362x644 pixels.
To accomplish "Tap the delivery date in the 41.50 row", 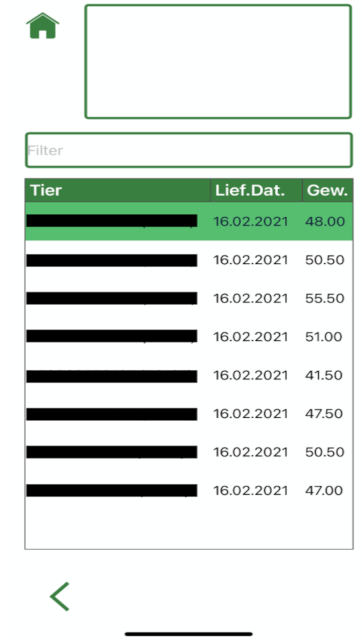I will coord(251,375).
